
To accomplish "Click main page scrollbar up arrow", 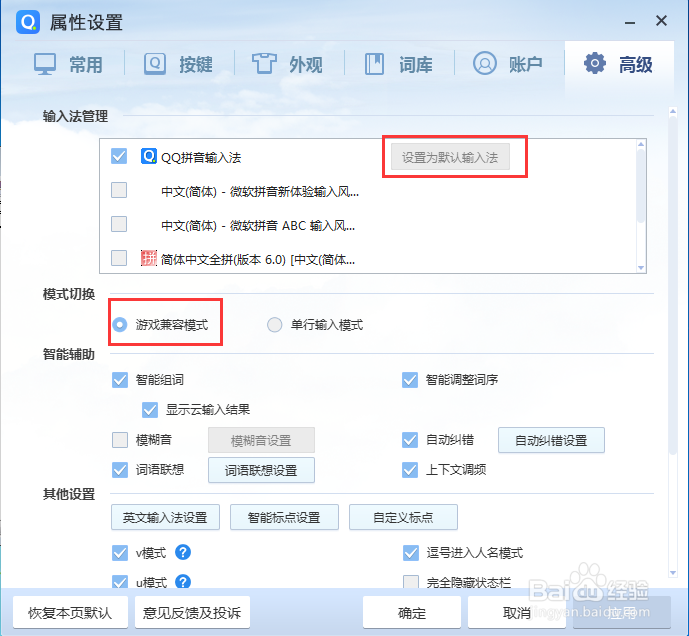I will pos(673,112).
